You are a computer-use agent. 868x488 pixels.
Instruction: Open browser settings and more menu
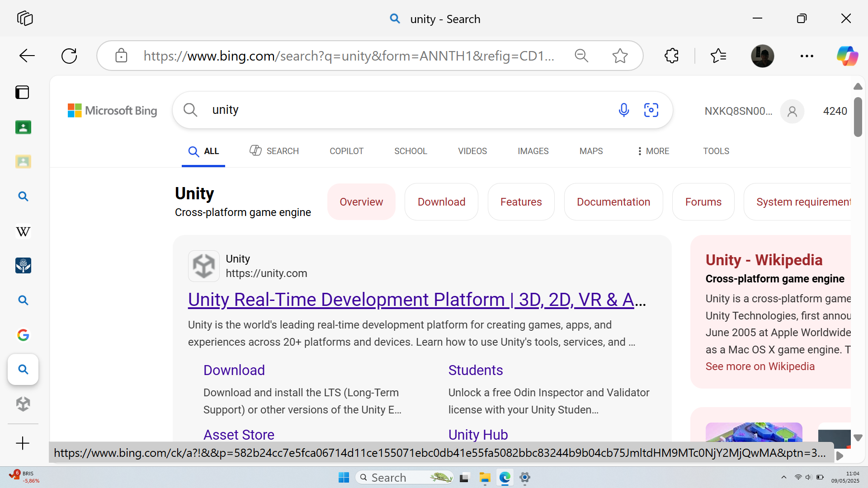coord(807,56)
